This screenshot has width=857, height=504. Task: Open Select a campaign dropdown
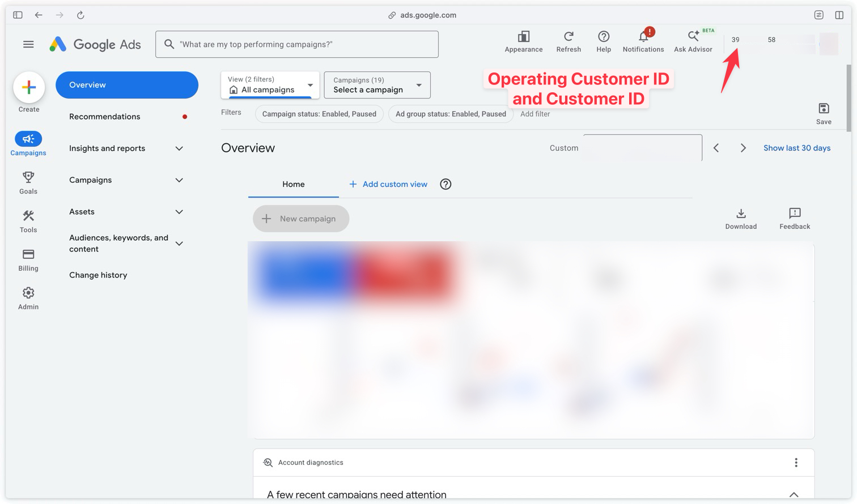click(x=377, y=85)
